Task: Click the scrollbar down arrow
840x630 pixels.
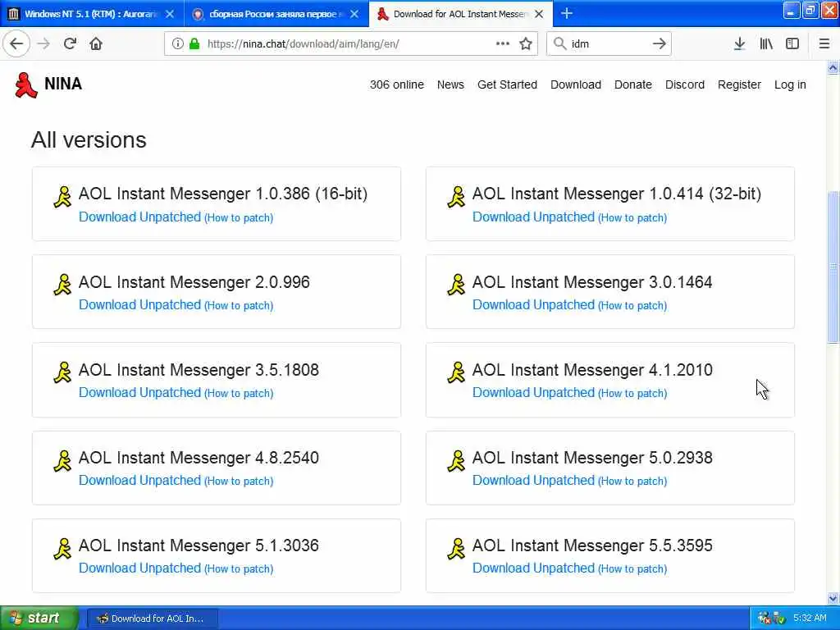Action: 833,598
